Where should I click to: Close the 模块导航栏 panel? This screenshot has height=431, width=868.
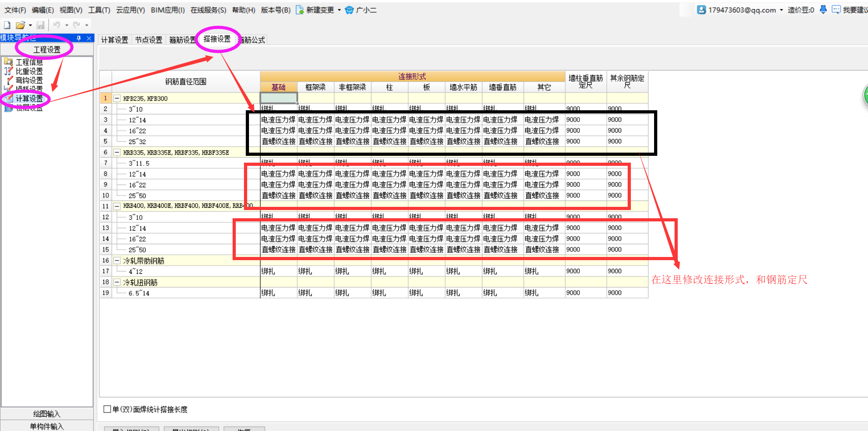coord(89,38)
